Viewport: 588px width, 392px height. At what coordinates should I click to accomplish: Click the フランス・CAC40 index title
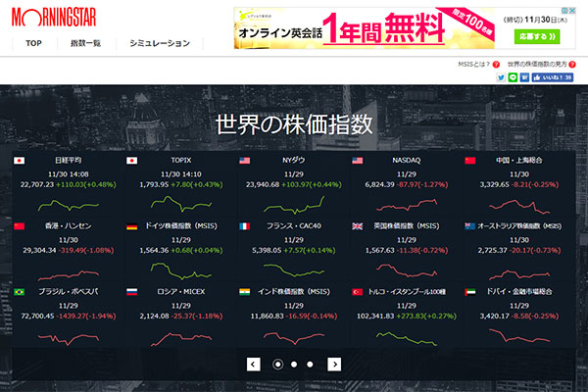[x=294, y=225]
